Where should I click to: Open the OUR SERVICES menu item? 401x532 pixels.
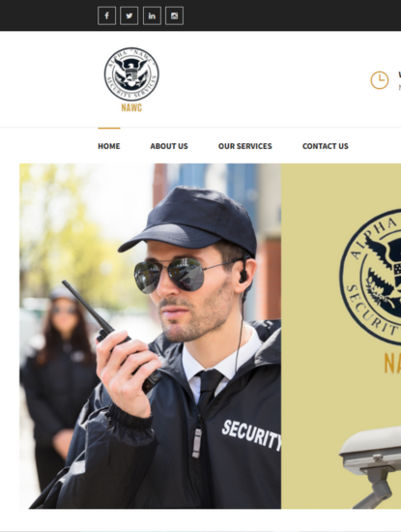pos(245,146)
